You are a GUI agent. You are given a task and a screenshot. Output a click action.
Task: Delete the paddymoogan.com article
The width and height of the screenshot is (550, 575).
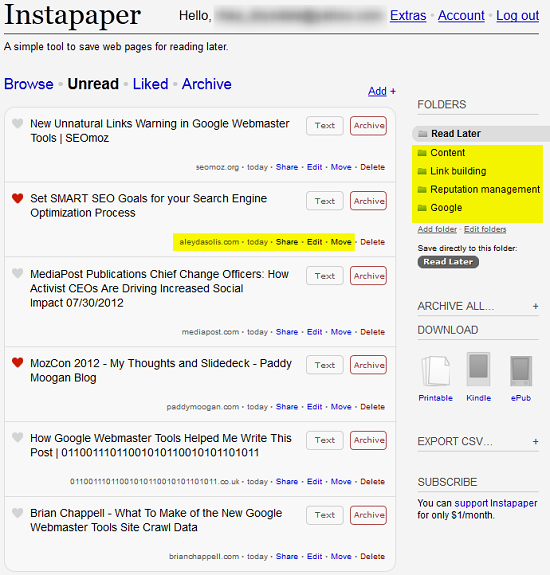pyautogui.click(x=373, y=407)
